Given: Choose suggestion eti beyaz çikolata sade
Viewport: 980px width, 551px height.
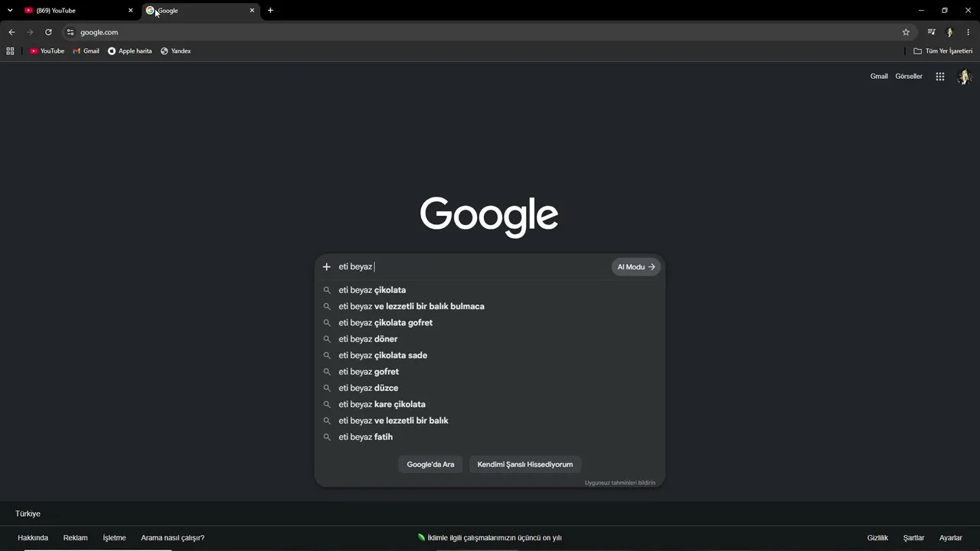Looking at the screenshot, I should point(490,356).
